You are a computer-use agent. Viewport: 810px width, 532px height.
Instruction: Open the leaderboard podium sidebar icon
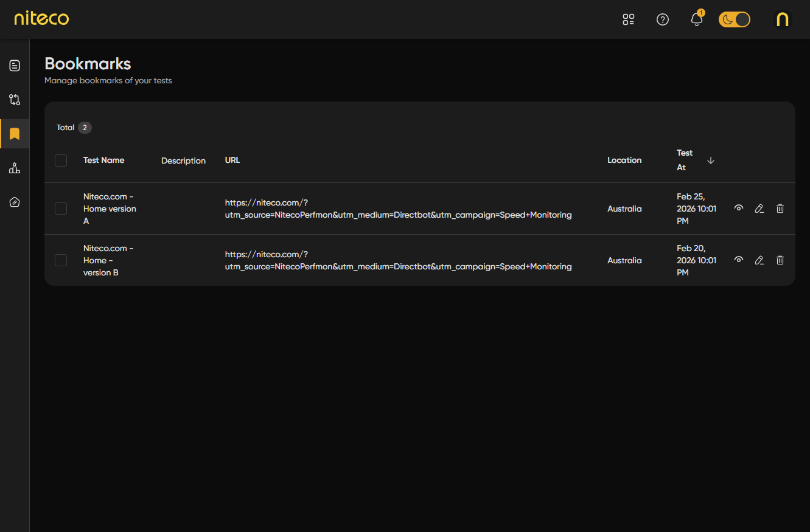15,168
